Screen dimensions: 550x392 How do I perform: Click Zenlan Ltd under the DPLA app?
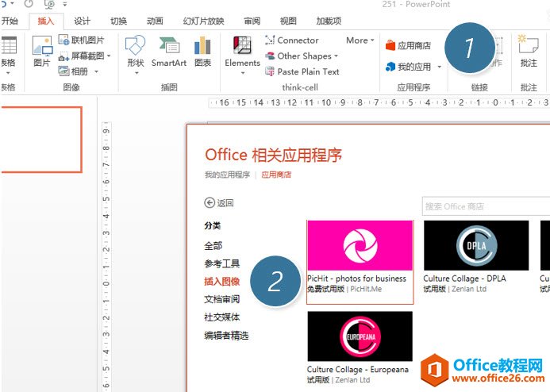[469, 290]
